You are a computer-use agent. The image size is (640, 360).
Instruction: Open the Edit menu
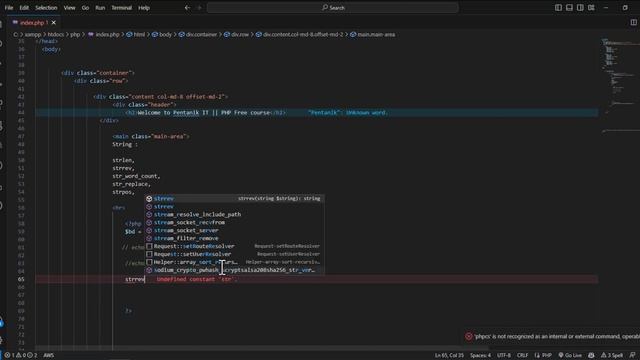(x=24, y=7)
